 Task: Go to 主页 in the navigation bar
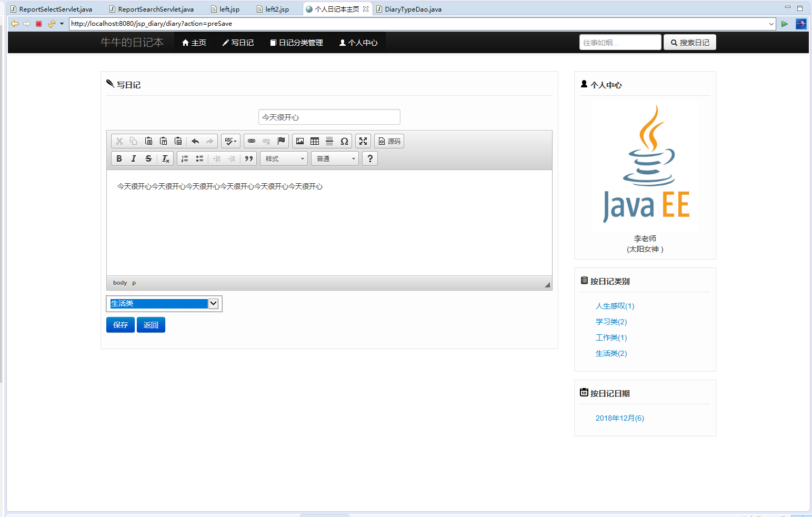(194, 43)
